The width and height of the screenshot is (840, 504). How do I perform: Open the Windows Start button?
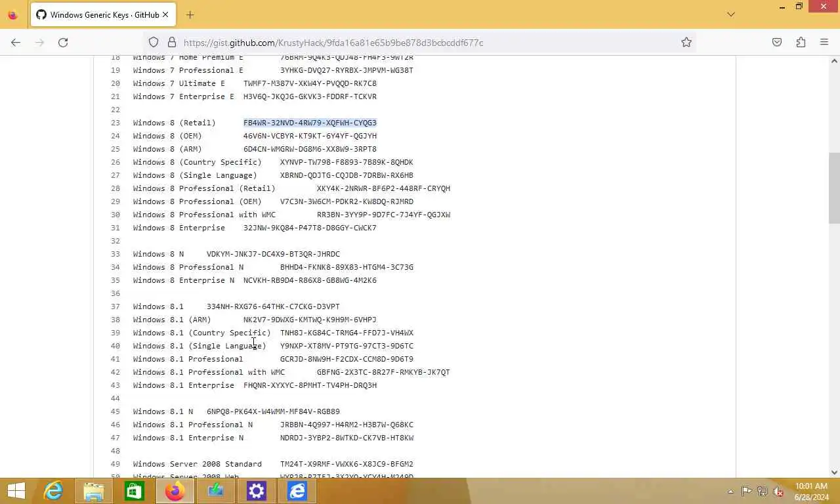coord(16,491)
